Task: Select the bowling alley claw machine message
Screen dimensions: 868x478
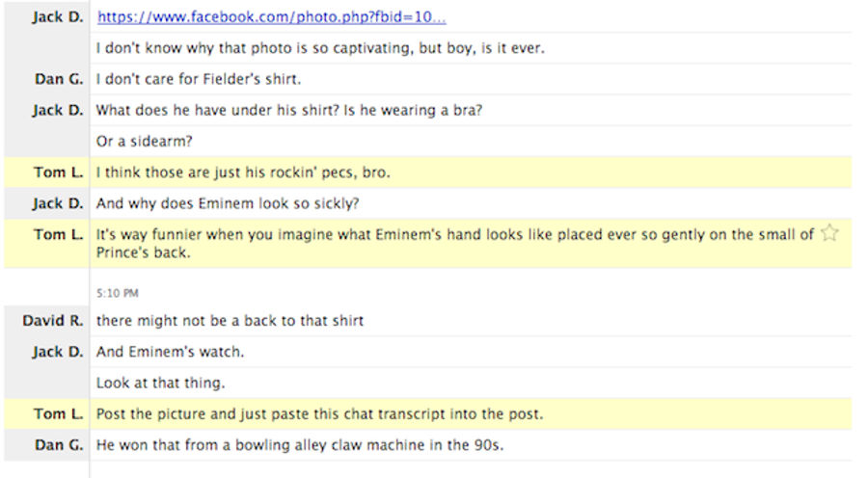Action: tap(300, 445)
